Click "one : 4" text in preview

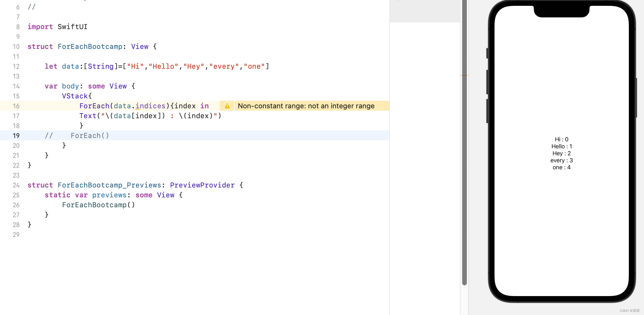[562, 167]
